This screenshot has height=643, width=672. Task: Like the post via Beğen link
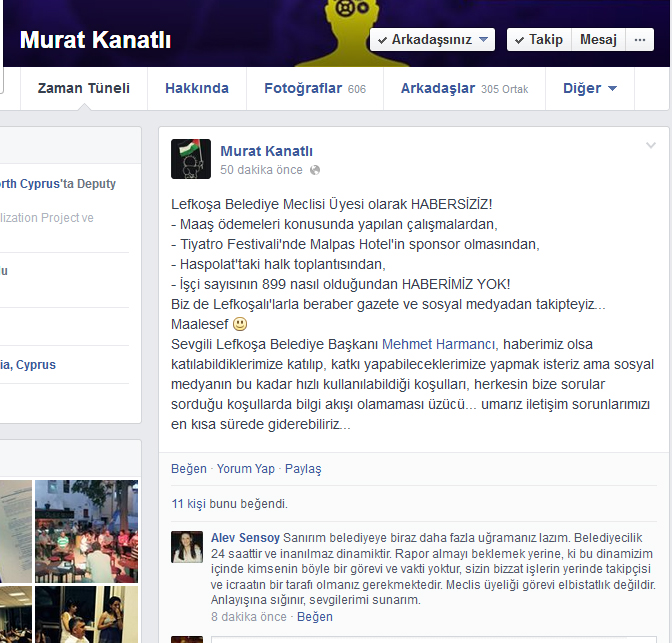click(x=189, y=468)
